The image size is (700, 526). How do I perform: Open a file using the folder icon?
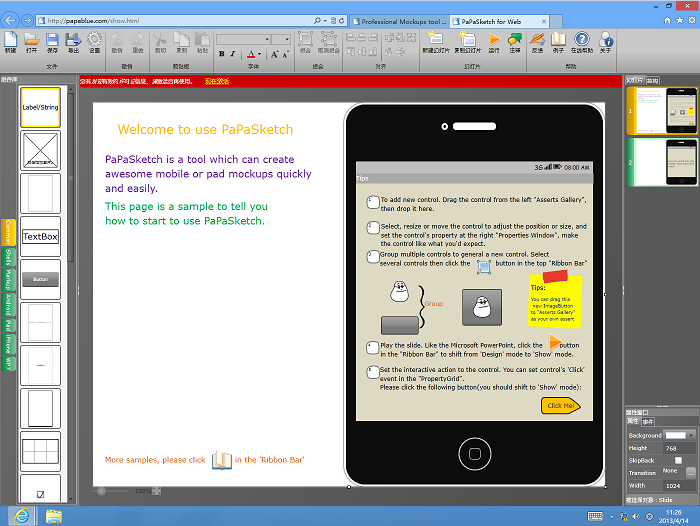[x=31, y=42]
